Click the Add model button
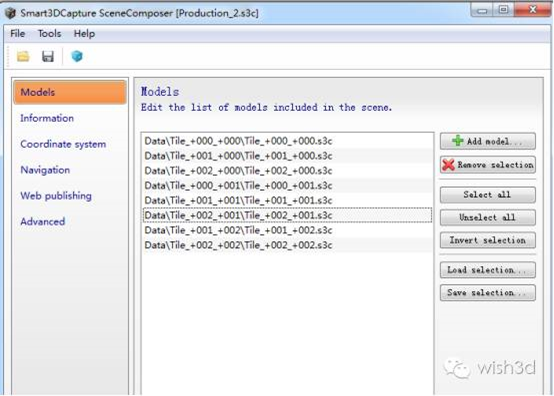 pyautogui.click(x=488, y=141)
